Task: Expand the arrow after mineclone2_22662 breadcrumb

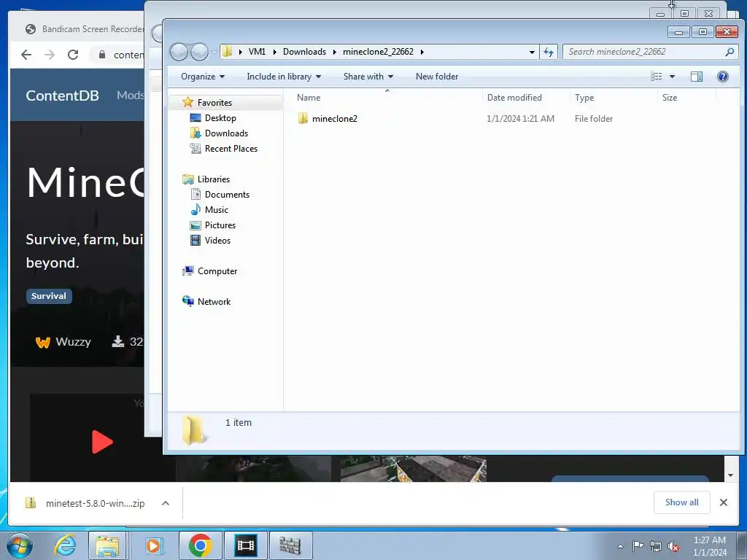Action: tap(422, 52)
